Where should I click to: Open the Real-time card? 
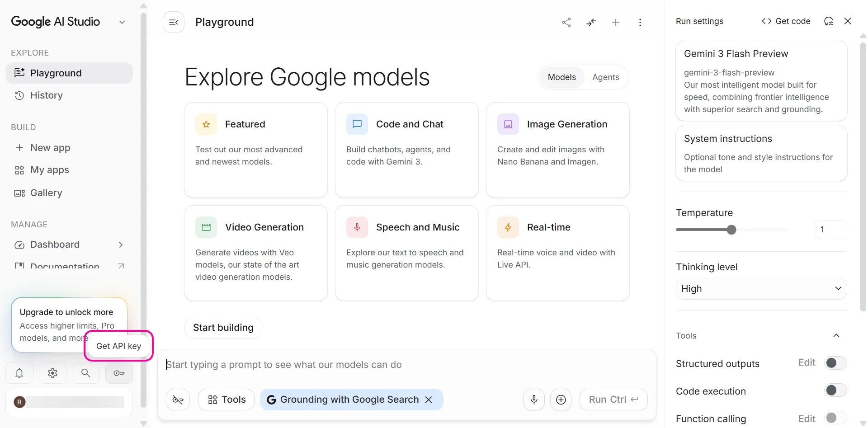[x=558, y=253]
